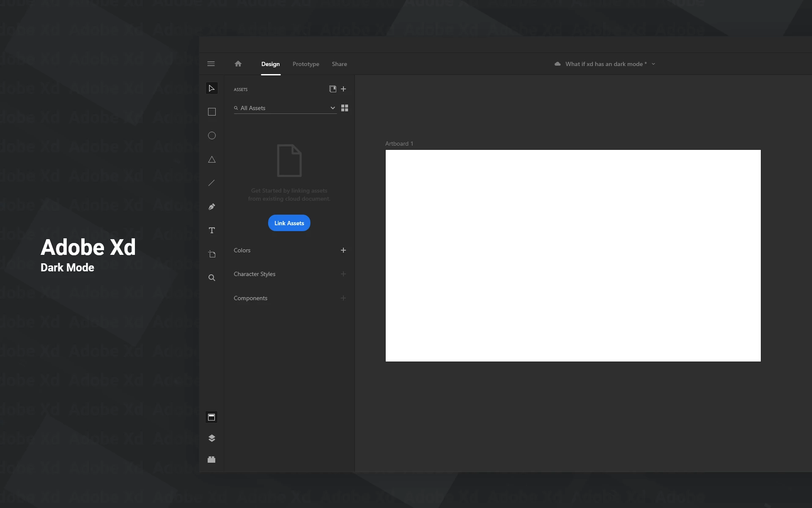The image size is (812, 508).
Task: Select the Pen tool
Action: 211,207
